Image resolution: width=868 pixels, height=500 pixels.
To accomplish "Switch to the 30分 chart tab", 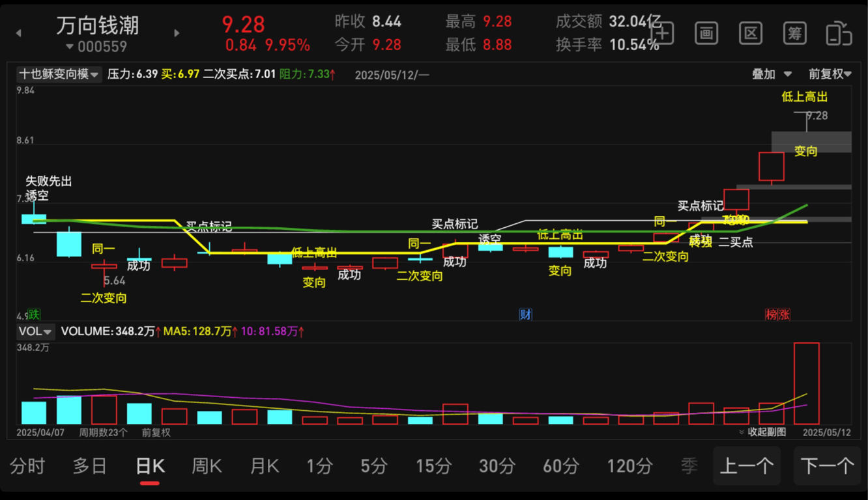I will (x=497, y=466).
